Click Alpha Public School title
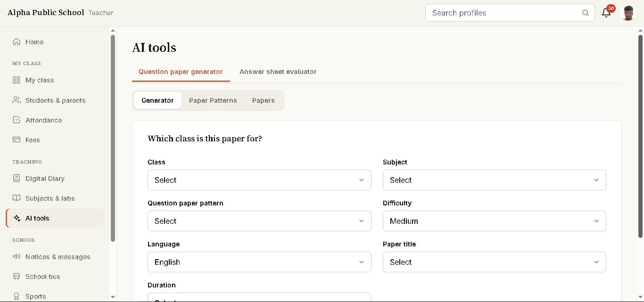Viewport: 644px width, 302px height. tap(46, 13)
